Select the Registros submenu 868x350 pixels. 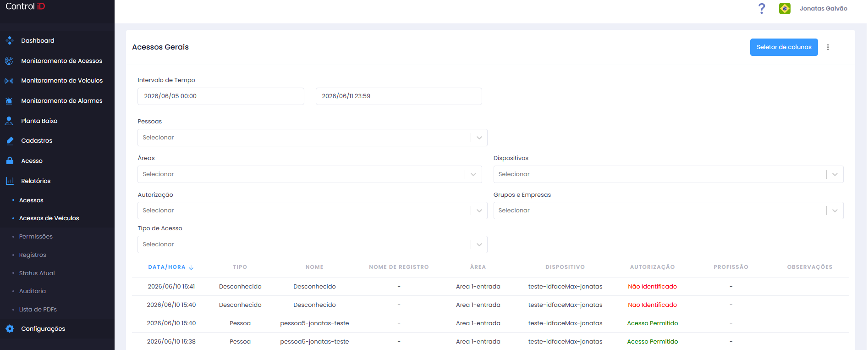(33, 255)
